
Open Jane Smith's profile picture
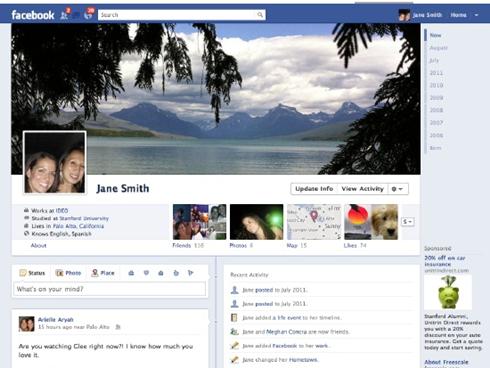point(55,163)
